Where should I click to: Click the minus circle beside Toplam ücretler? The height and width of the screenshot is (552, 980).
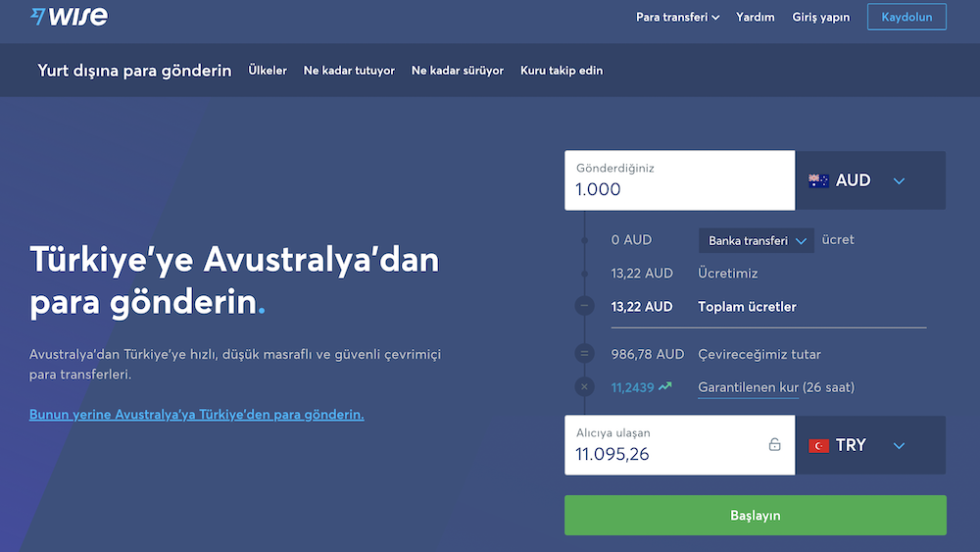click(x=584, y=306)
